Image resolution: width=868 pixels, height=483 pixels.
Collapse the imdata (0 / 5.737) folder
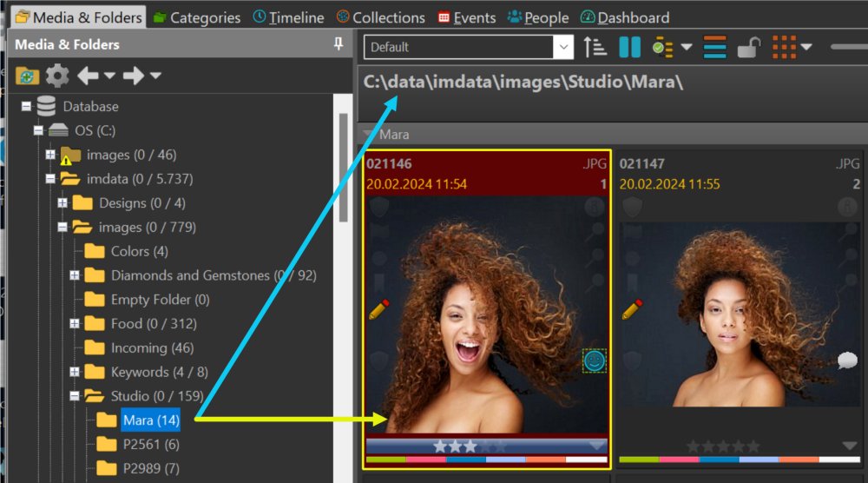coord(50,178)
